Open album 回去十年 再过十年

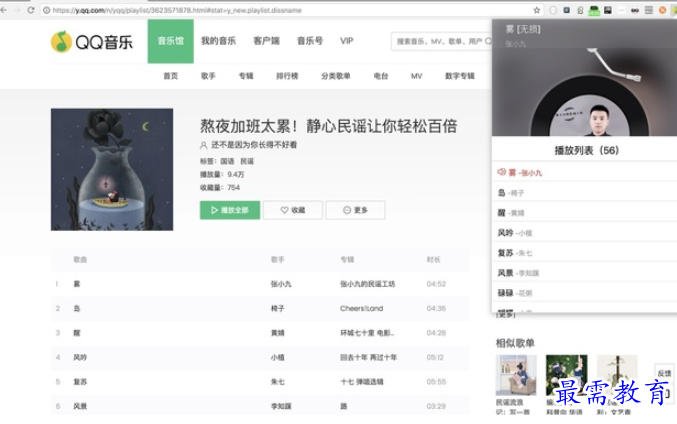coord(368,358)
